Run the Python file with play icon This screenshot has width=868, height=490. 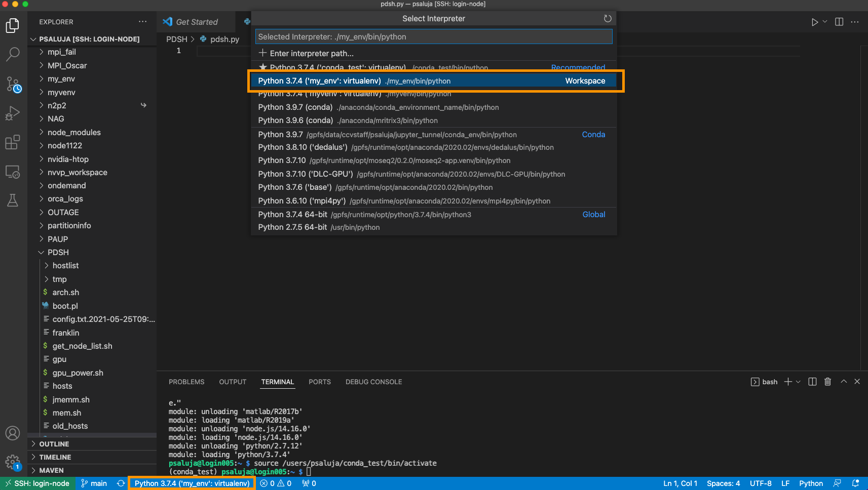click(814, 22)
